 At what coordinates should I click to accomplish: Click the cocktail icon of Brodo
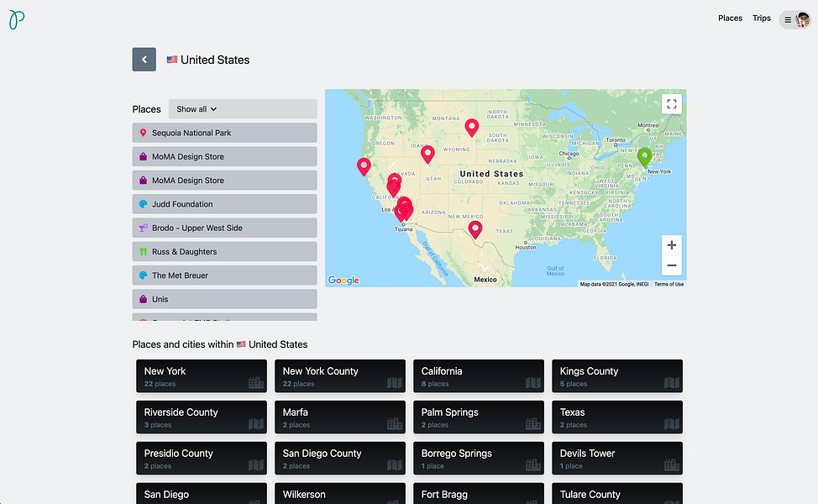143,228
